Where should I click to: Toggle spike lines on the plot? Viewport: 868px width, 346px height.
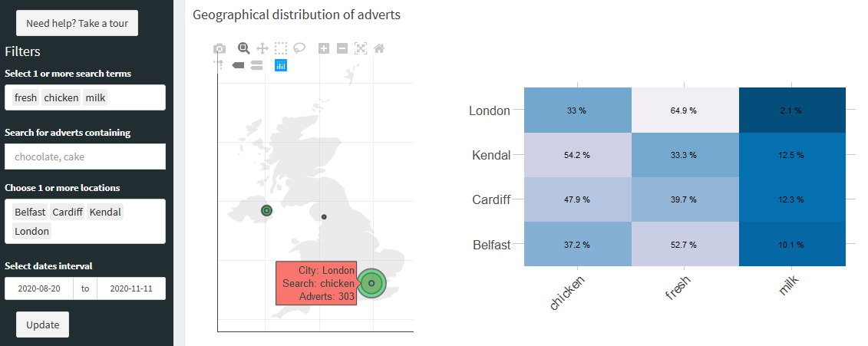pos(219,65)
